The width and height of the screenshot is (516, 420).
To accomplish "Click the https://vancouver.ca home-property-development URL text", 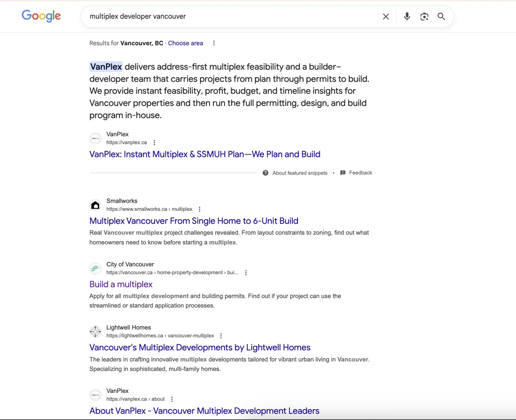I will [x=173, y=273].
